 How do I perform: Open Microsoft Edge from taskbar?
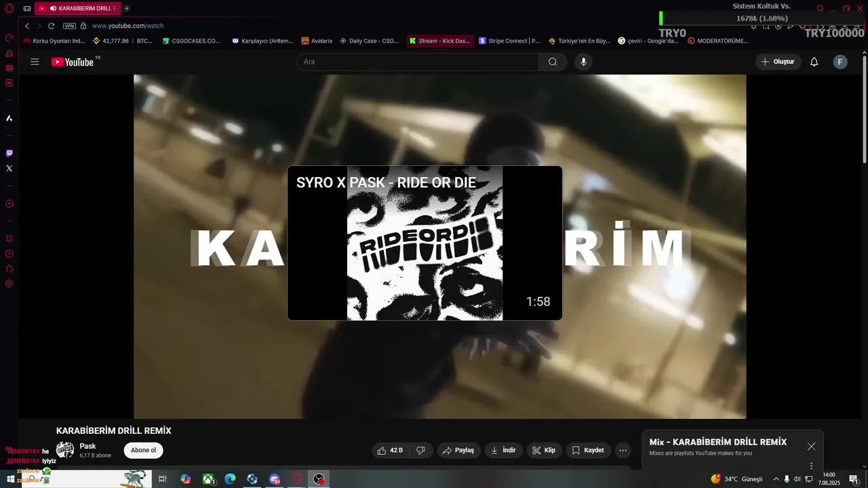[230, 479]
